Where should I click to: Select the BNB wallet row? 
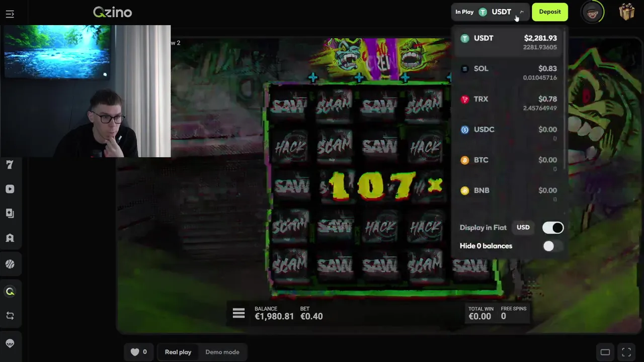point(508,194)
